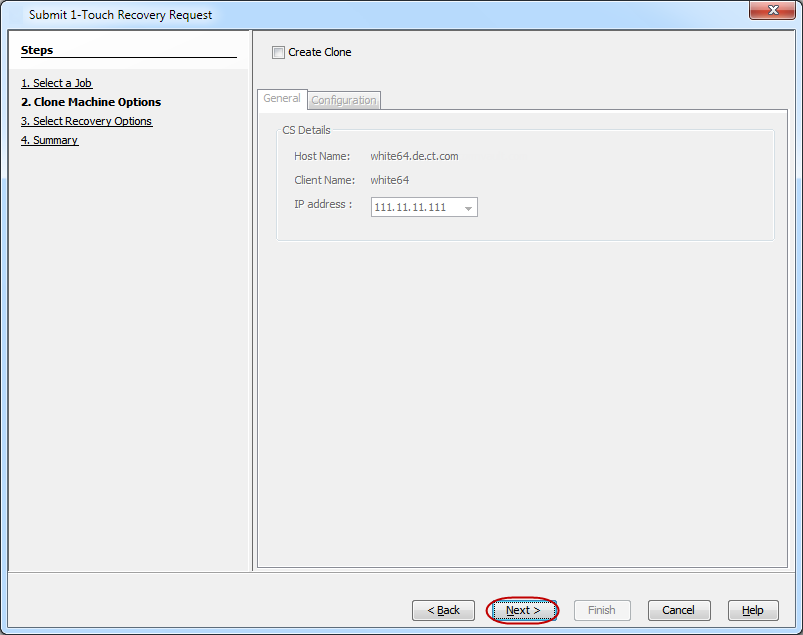Close the Submit 1-Touch Recovery Request window

(772, 11)
